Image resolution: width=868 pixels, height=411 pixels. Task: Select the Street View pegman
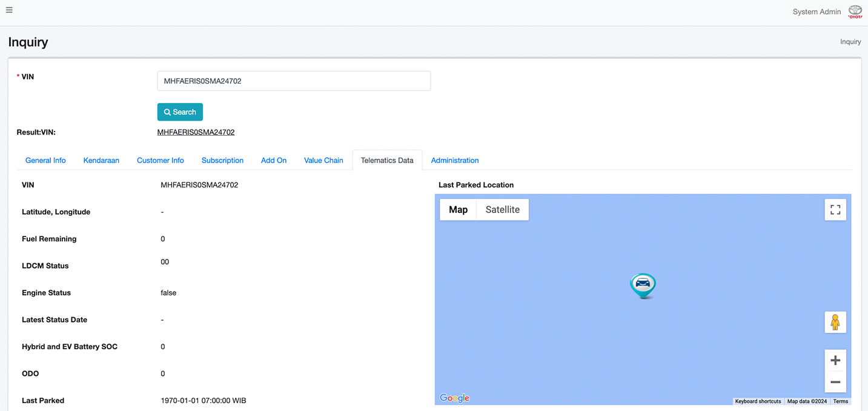pyautogui.click(x=835, y=322)
